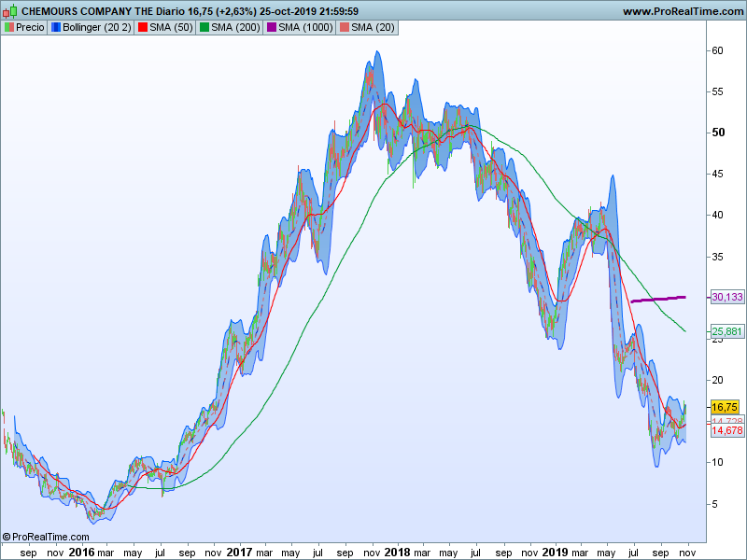This screenshot has width=747, height=560.
Task: Select the Precio legend item
Action: 24,28
